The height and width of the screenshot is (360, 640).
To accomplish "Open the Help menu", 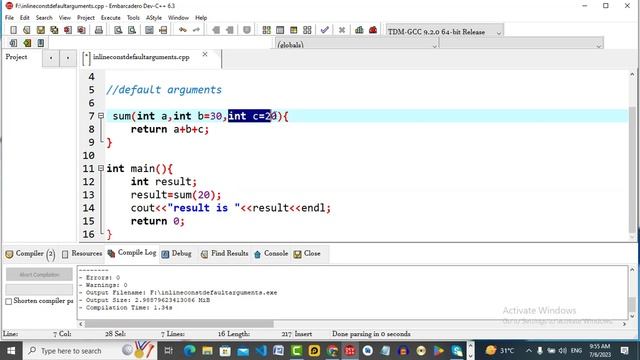I will tap(201, 18).
